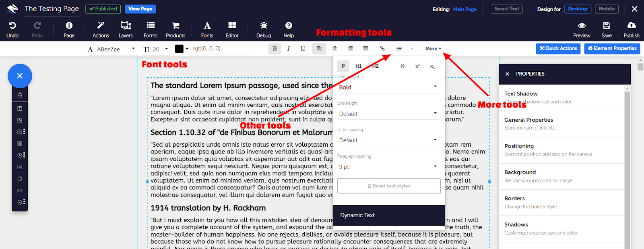Image resolution: width=644 pixels, height=249 pixels.
Task: Toggle underline formatting
Action: (303, 49)
